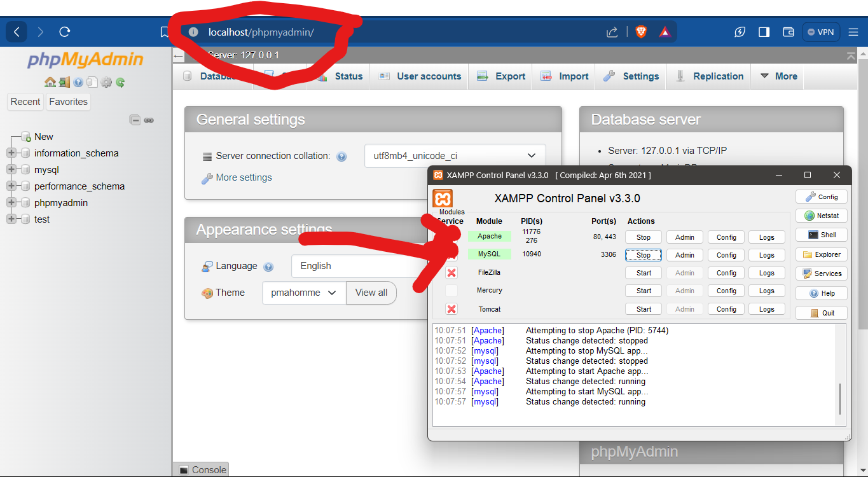Click the lightning leaf icon in browser toolbar
This screenshot has height=477, width=868.
(x=740, y=32)
